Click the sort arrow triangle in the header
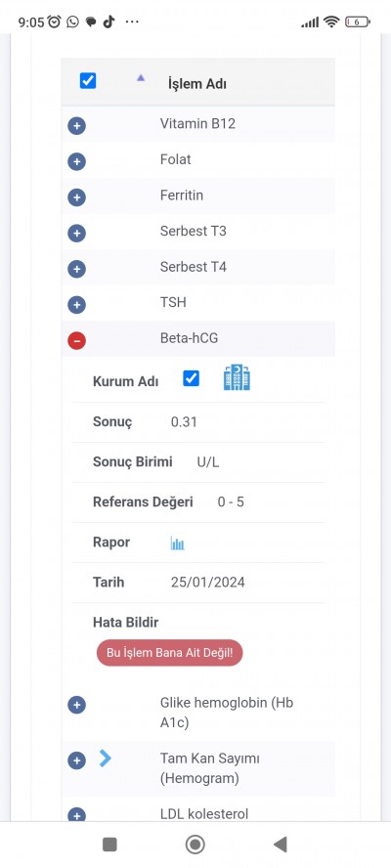This screenshot has height=868, width=391. click(141, 78)
